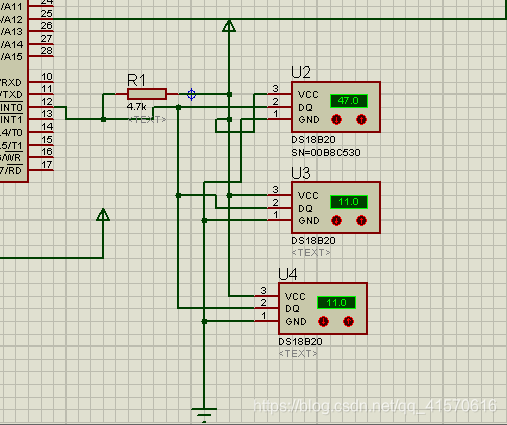Click the VCC pin 3 of U4
Image resolution: width=507 pixels, height=425 pixels.
click(x=266, y=296)
